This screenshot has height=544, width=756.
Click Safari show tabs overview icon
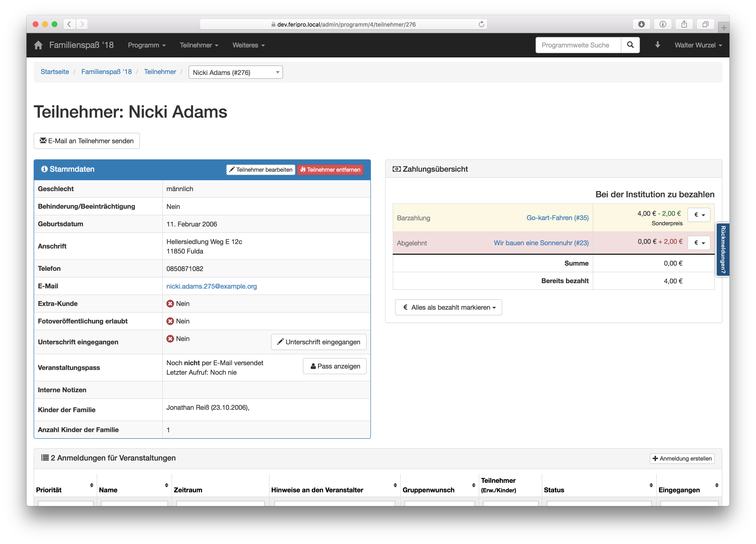705,24
